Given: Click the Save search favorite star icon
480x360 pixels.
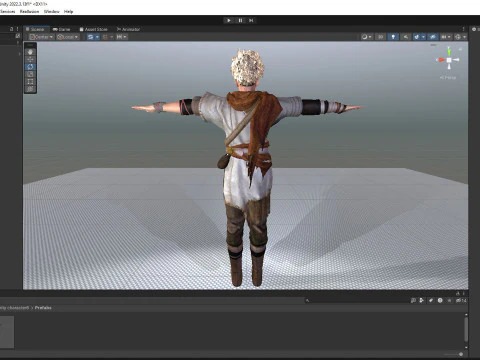Looking at the screenshot, I should tap(449, 300).
